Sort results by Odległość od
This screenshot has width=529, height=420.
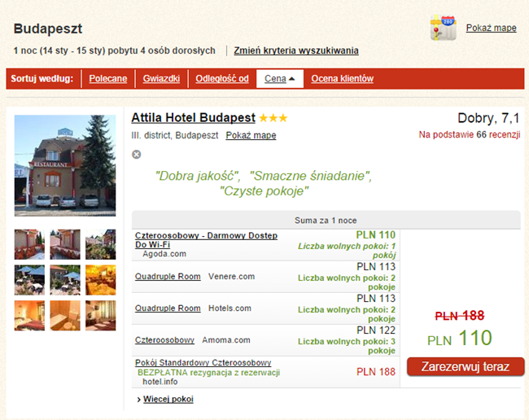[x=221, y=79]
